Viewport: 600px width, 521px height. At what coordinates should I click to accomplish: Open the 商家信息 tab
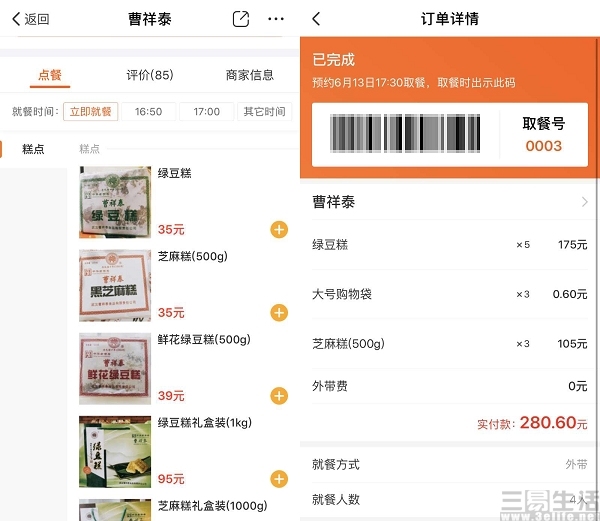coord(249,75)
